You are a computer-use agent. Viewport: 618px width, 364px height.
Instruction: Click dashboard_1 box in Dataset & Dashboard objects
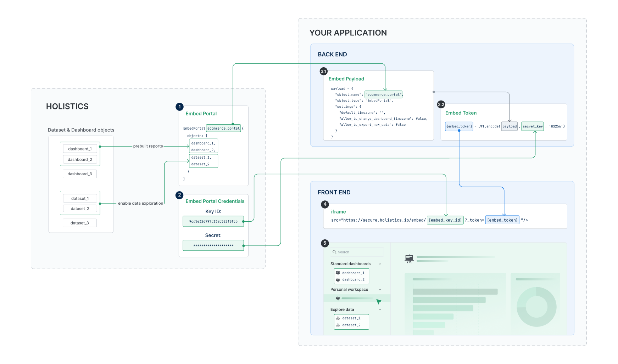click(80, 149)
